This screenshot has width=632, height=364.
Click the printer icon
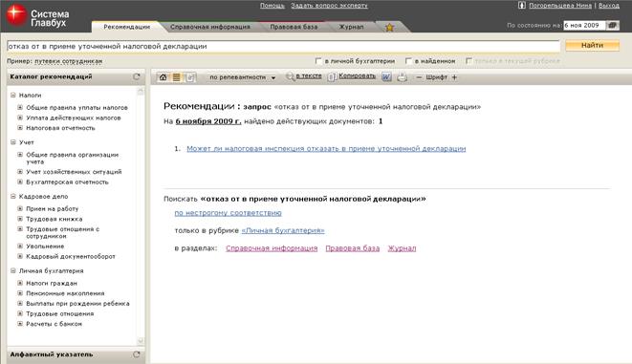402,77
